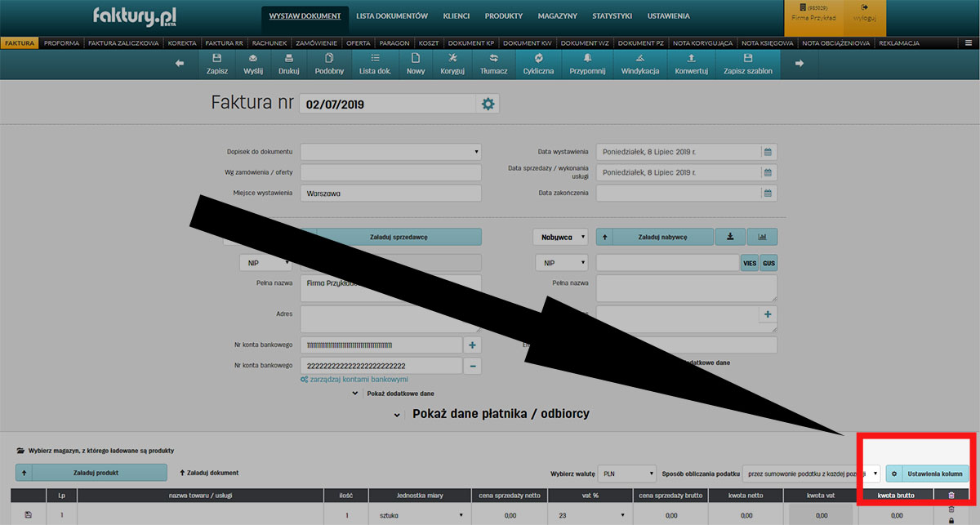Open the Klienci menu

pos(457,16)
